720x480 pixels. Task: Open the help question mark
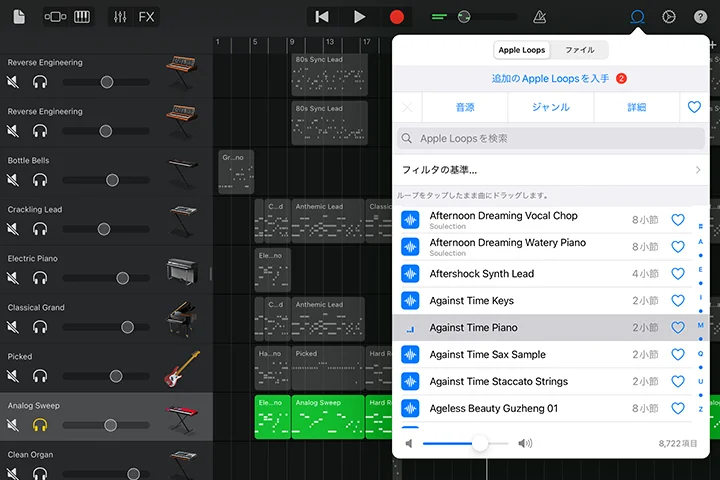[700, 17]
